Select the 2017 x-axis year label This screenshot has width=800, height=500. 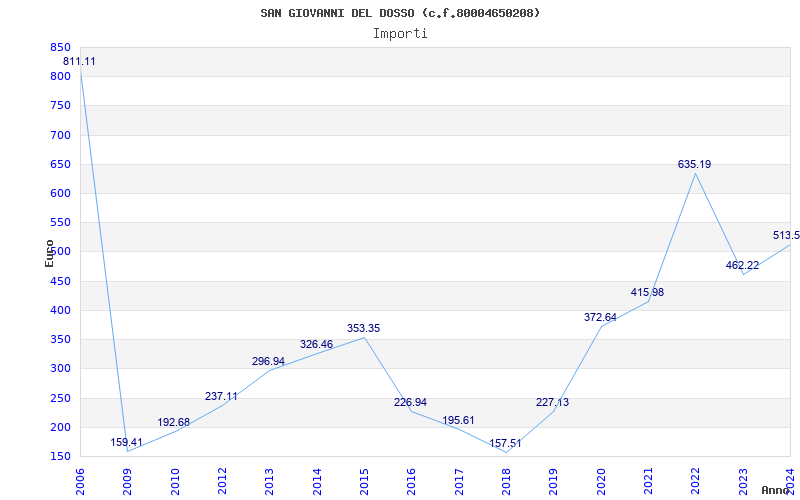(459, 482)
